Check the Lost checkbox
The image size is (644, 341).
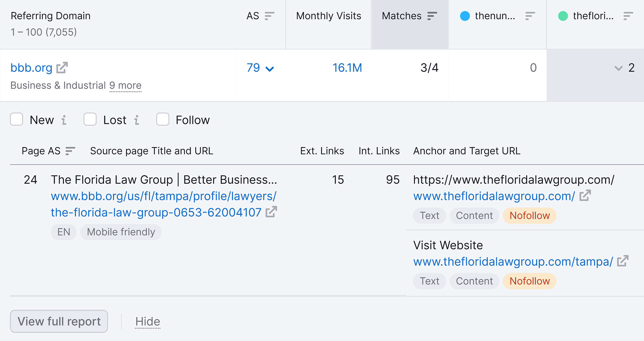(x=90, y=120)
